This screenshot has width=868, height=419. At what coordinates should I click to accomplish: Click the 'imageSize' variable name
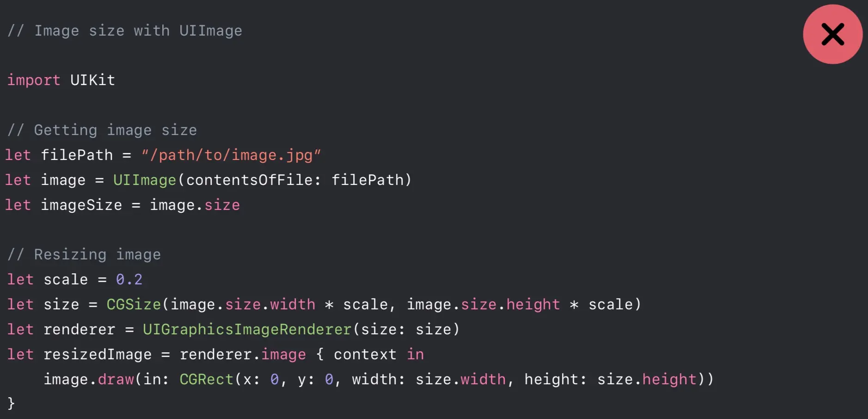coord(81,205)
